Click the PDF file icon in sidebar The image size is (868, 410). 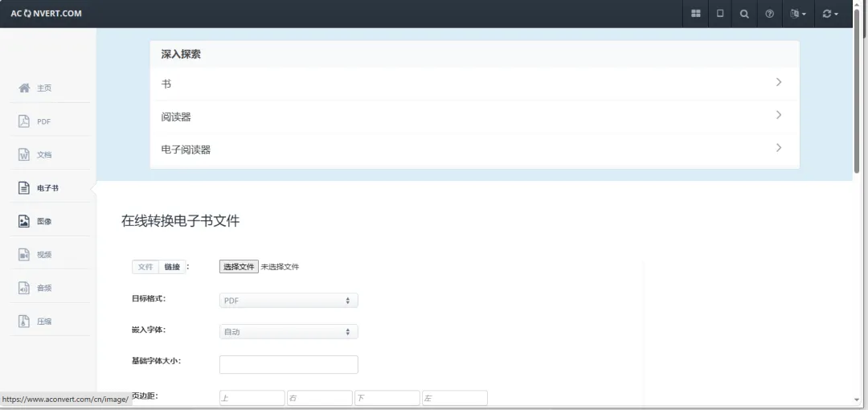tap(24, 121)
